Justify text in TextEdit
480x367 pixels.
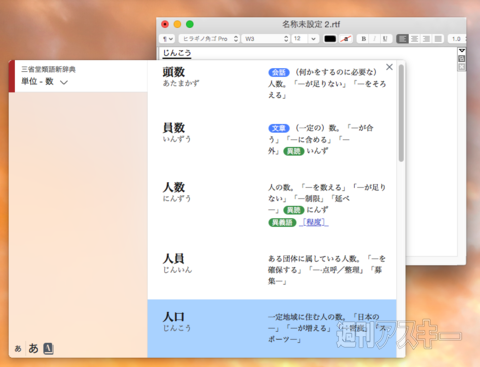[x=438, y=39]
